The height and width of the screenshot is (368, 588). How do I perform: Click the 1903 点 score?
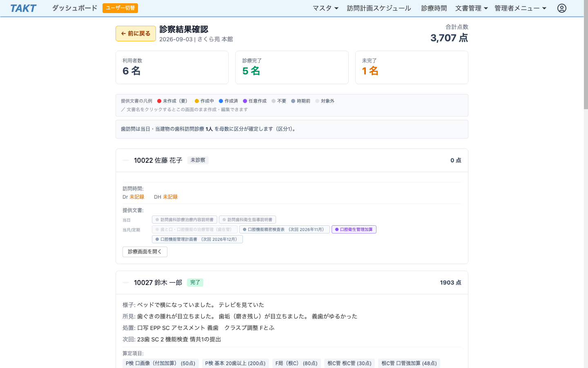point(450,283)
